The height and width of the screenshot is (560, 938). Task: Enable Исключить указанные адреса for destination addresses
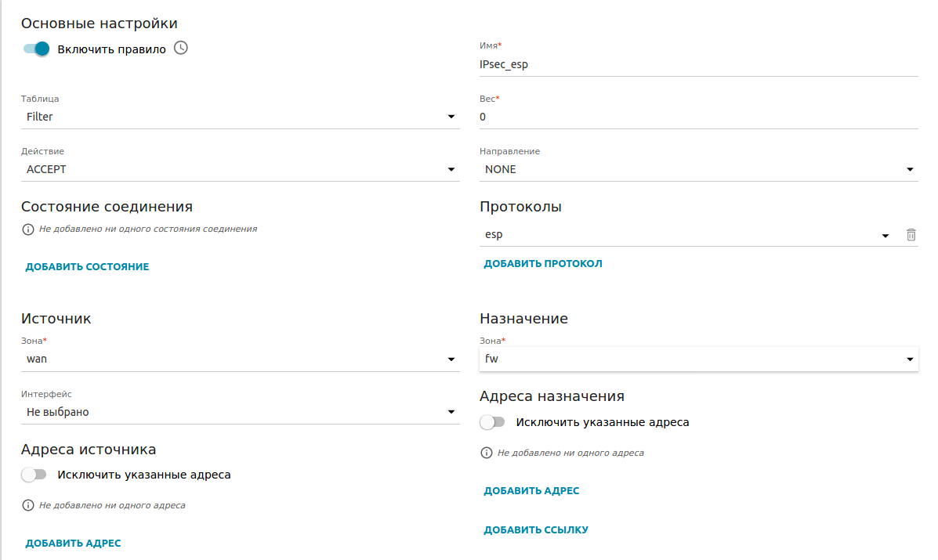pos(493,422)
